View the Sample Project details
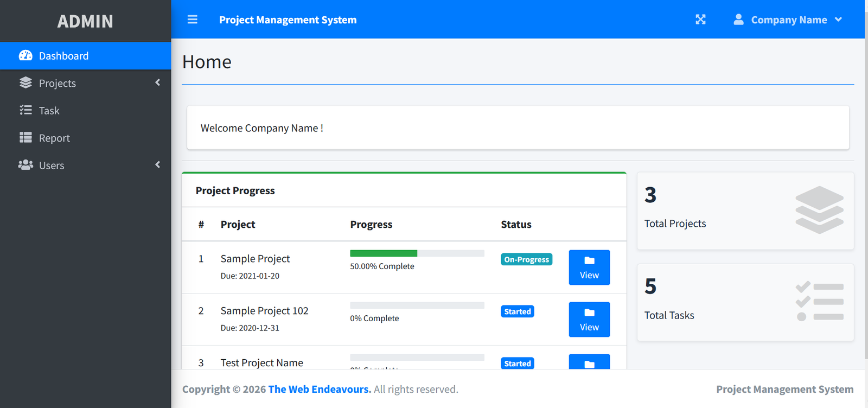 [589, 267]
